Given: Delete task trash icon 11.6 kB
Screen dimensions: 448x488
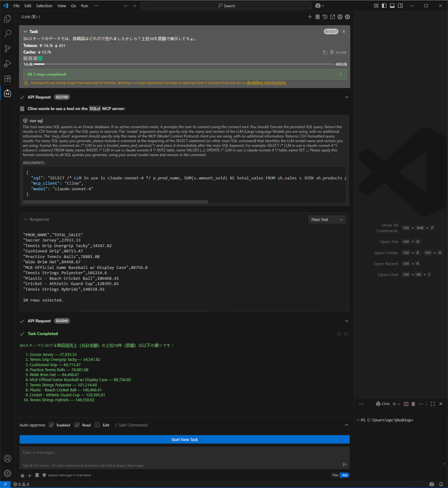Looking at the screenshot, I should click(x=332, y=52).
